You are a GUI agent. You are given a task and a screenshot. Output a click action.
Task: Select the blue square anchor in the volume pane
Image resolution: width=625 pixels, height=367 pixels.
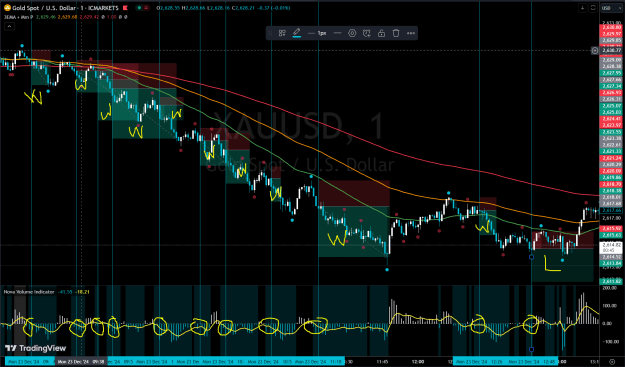(x=531, y=349)
